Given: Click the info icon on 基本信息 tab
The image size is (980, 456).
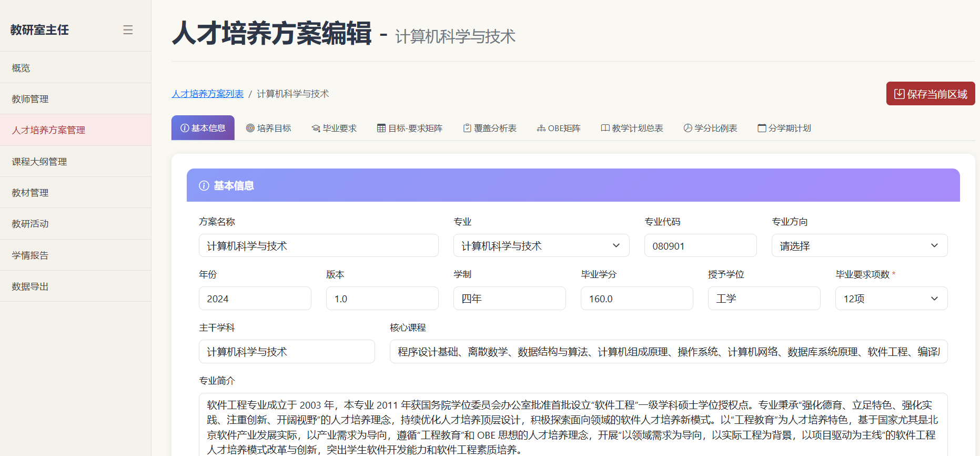Looking at the screenshot, I should coord(185,128).
